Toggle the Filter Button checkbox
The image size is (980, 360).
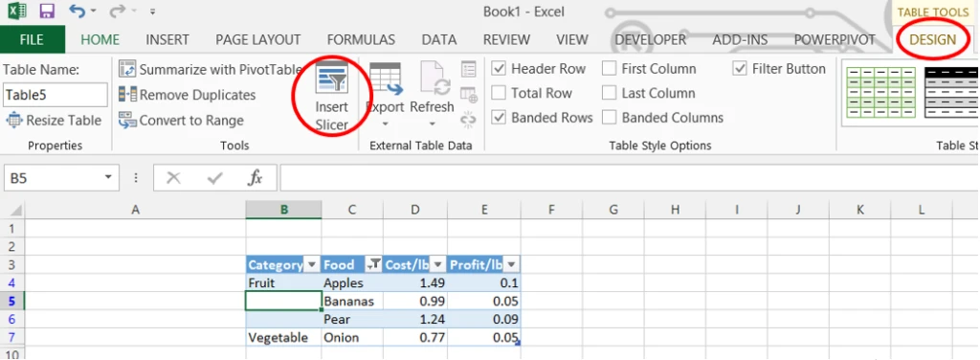coord(740,69)
